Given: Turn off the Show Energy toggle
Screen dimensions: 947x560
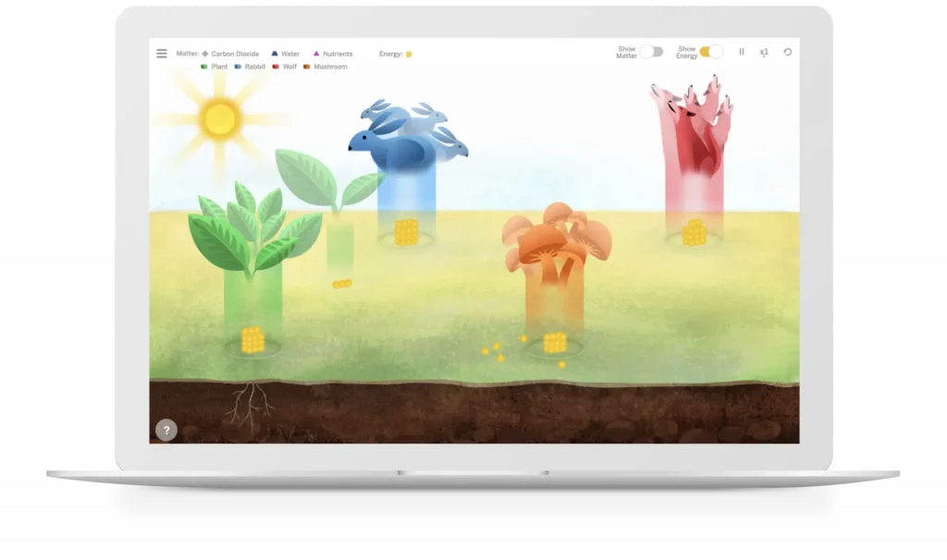Looking at the screenshot, I should (x=711, y=51).
